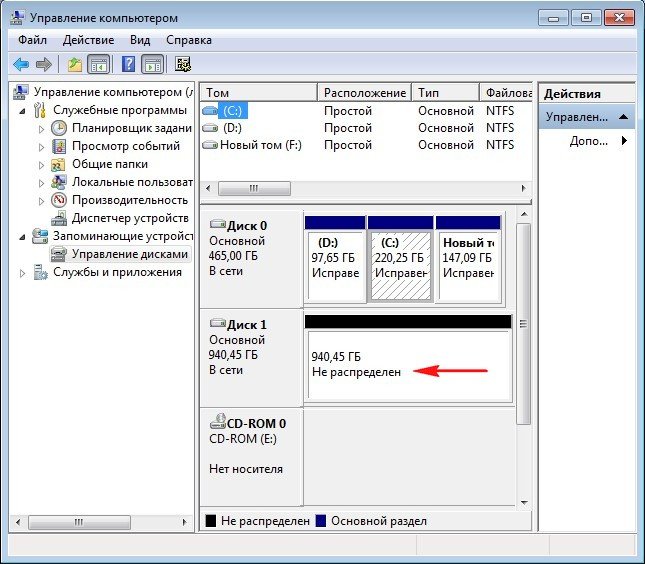Image resolution: width=645 pixels, height=564 pixels.
Task: Open the Вид menu
Action: 141,40
